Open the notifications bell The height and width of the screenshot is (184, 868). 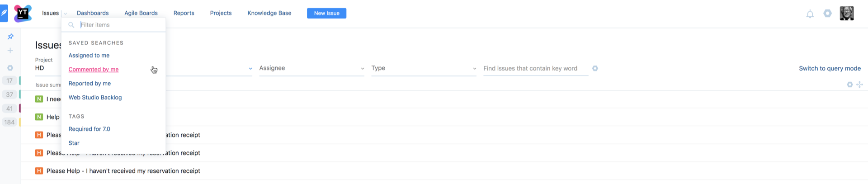click(810, 14)
